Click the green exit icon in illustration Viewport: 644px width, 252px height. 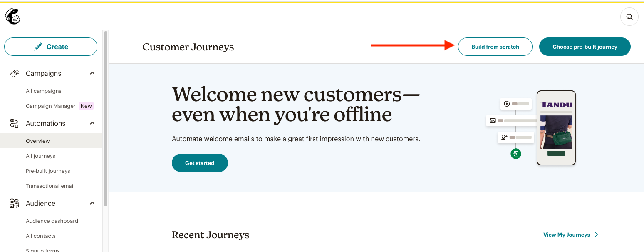pos(516,154)
